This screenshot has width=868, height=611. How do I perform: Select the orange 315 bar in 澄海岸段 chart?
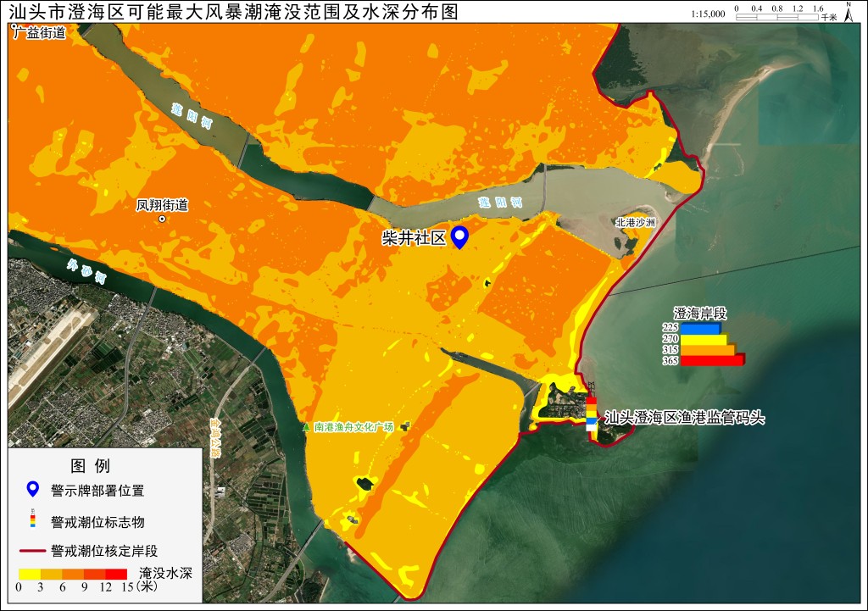coord(708,350)
